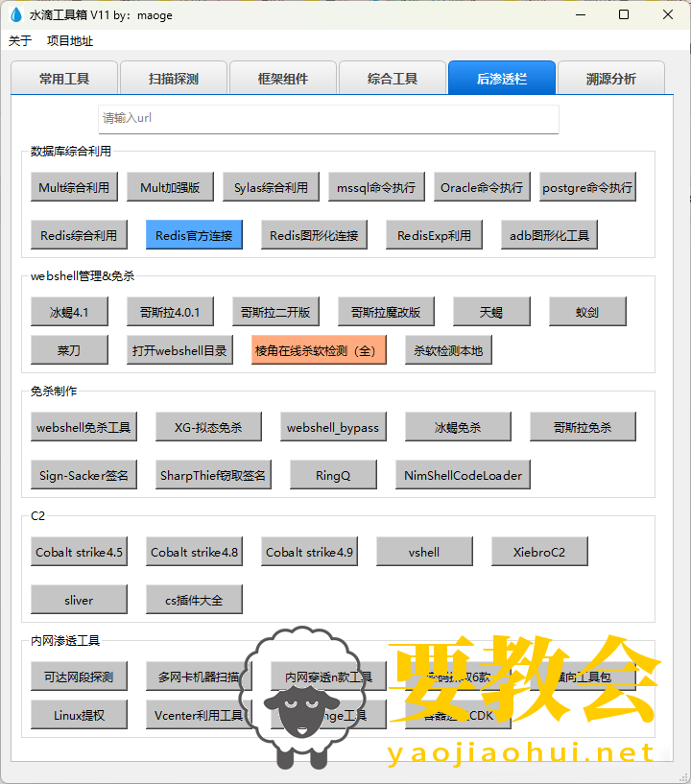
Task: Launch XG-拟态免杀 button
Action: click(208, 427)
